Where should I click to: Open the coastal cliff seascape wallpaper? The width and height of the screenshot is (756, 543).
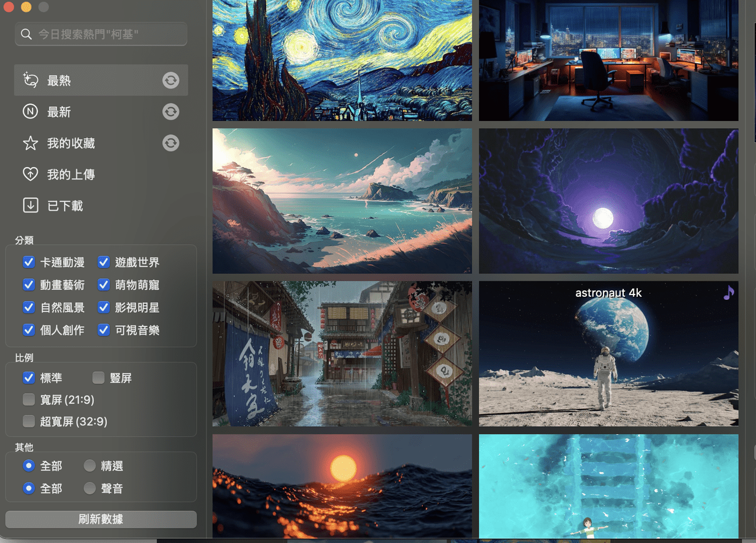pos(342,201)
